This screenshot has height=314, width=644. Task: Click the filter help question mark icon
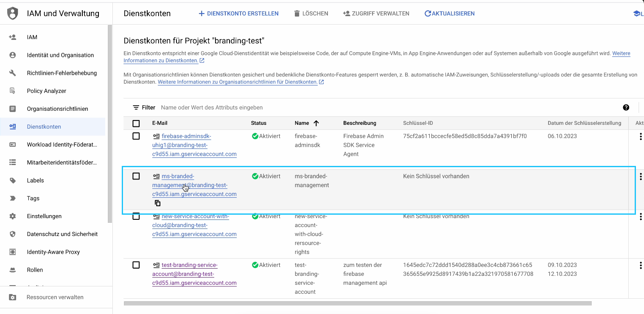click(x=626, y=107)
